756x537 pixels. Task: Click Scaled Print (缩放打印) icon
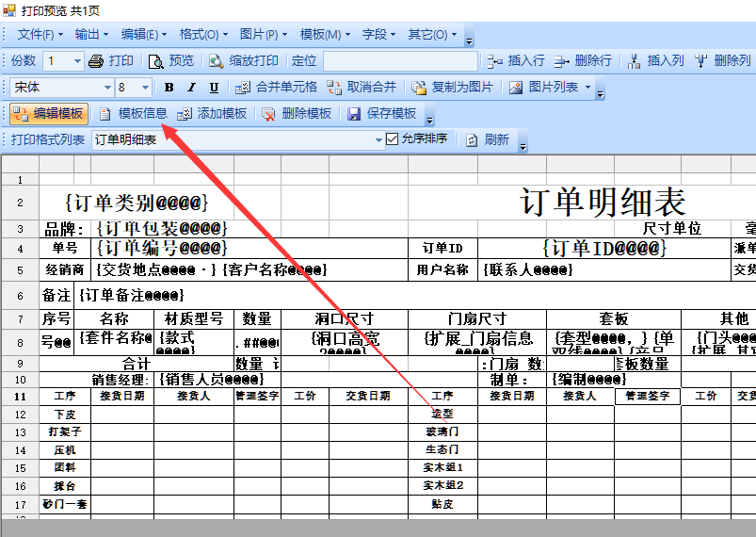217,60
